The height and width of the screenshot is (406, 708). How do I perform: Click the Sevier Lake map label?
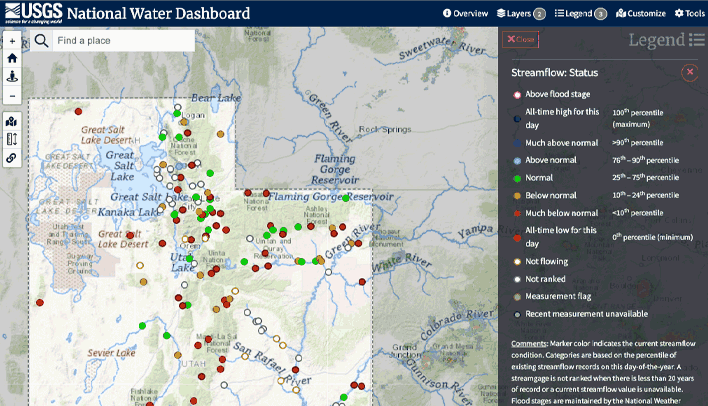[112, 353]
